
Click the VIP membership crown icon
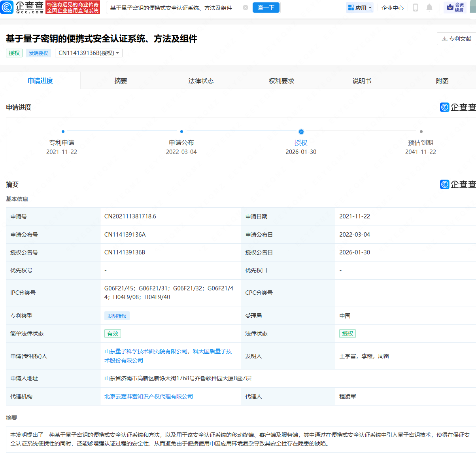click(x=450, y=7)
